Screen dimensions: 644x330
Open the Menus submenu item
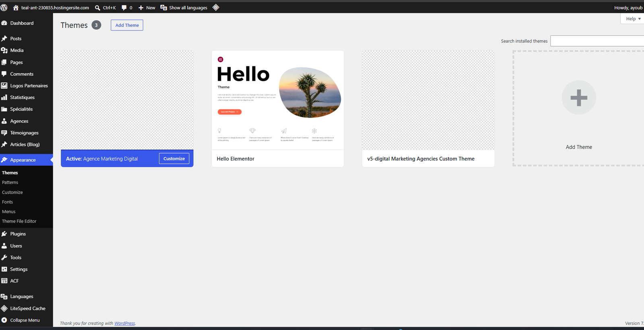(x=9, y=212)
